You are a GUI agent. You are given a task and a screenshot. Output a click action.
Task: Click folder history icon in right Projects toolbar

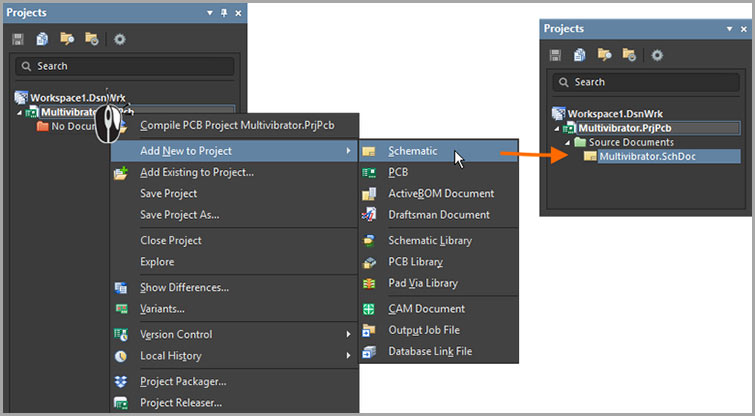tap(629, 55)
